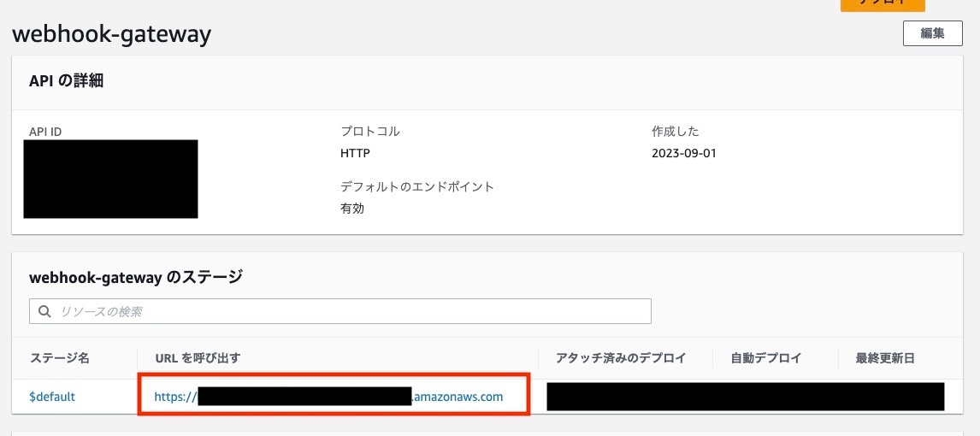
Task: Click the ステージ名 column header
Action: click(x=59, y=358)
